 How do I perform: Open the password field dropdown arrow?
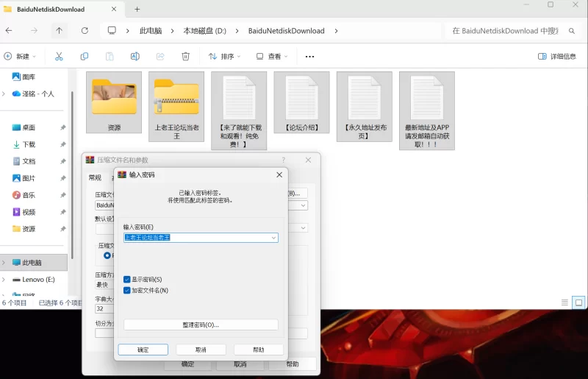coord(273,238)
